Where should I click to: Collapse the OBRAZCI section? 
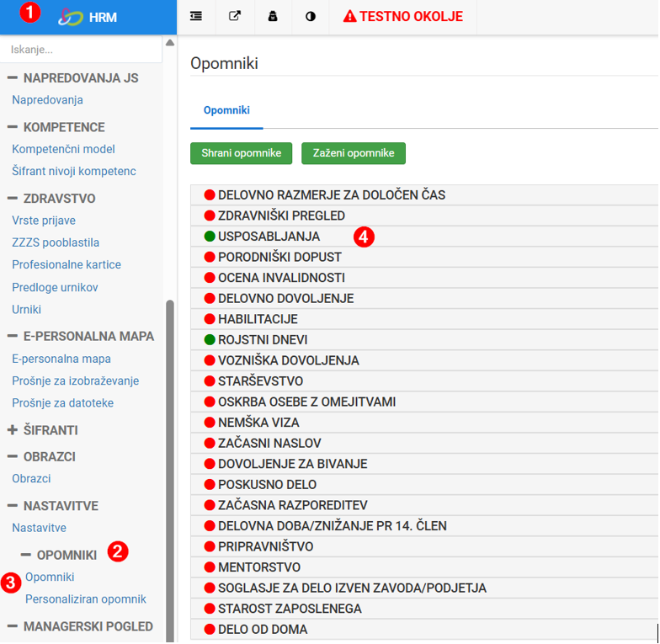pyautogui.click(x=13, y=456)
